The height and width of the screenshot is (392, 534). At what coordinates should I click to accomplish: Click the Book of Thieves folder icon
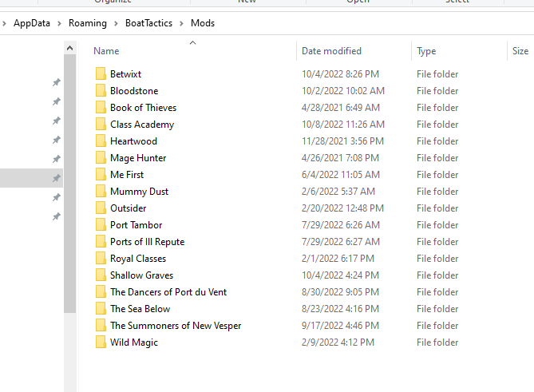(x=101, y=107)
